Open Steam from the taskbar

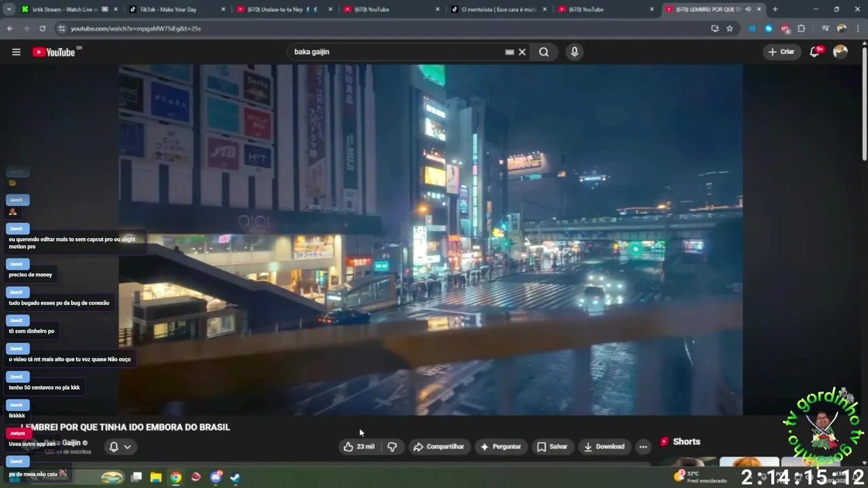235,477
